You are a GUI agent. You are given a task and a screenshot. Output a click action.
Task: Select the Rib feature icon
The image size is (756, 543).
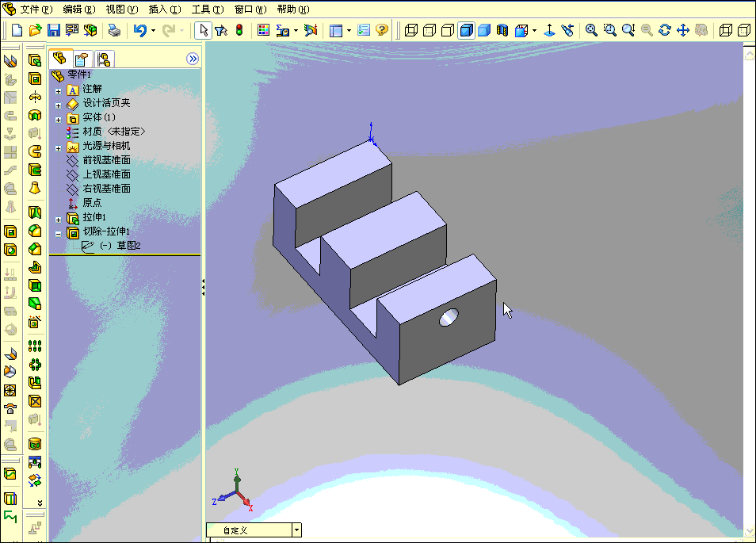coord(35,267)
